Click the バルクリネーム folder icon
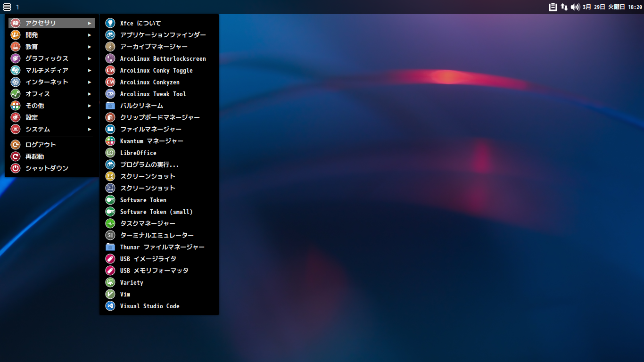The height and width of the screenshot is (362, 644). [110, 106]
